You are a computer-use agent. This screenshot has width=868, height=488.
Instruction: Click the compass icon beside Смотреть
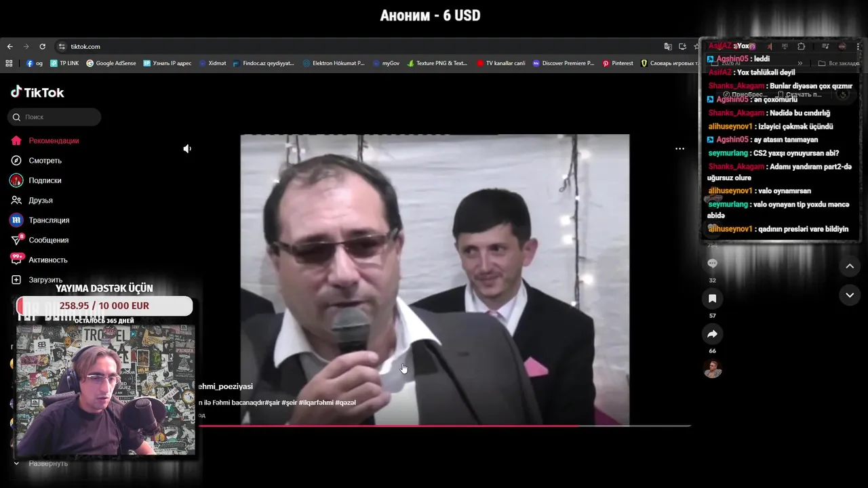coord(16,161)
